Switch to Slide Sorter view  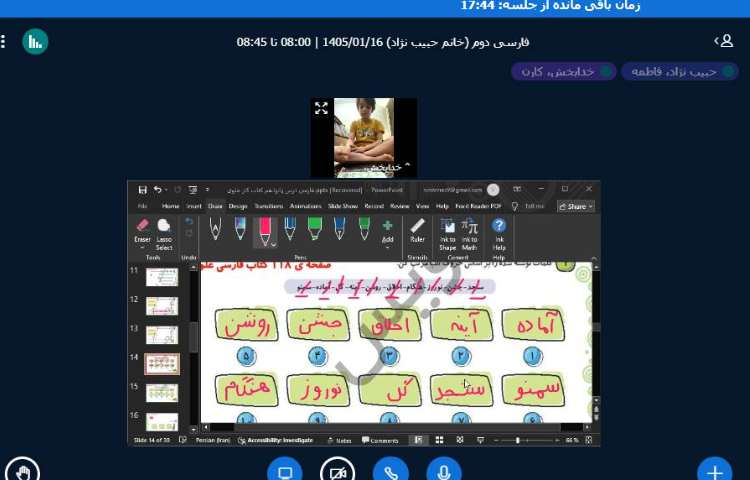pyautogui.click(x=439, y=440)
